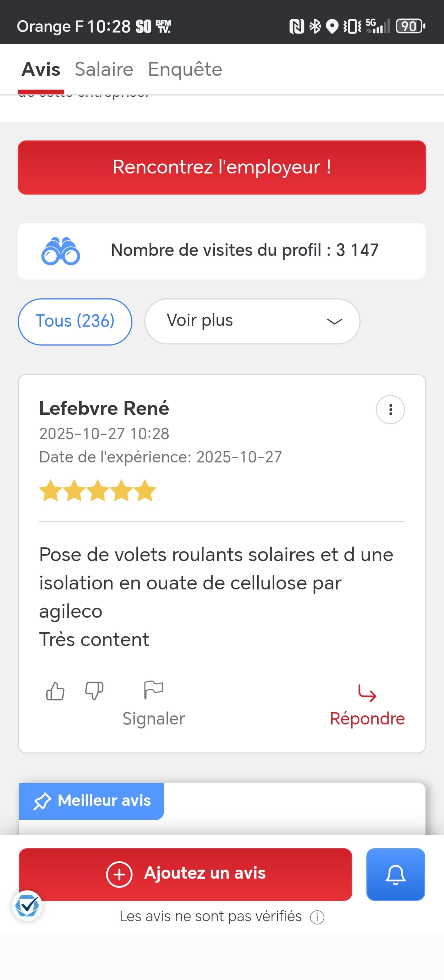Tap the thumbs-up icon on René's review

click(55, 691)
